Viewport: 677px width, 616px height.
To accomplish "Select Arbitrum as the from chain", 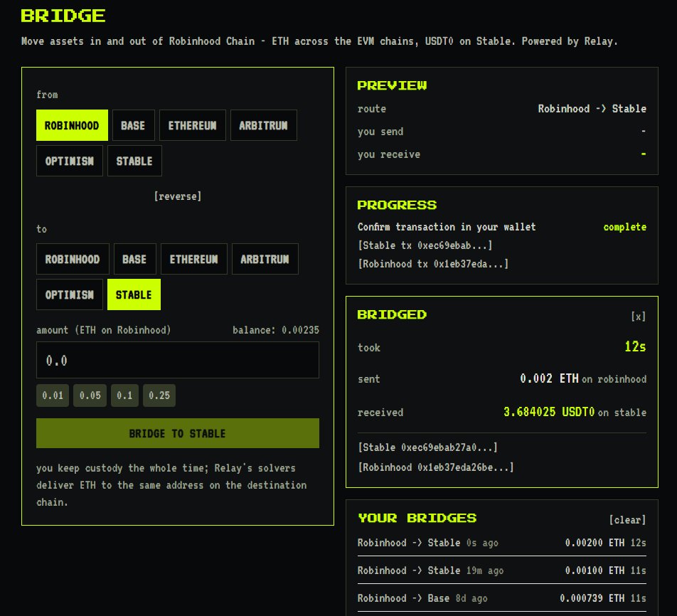I will pos(263,125).
